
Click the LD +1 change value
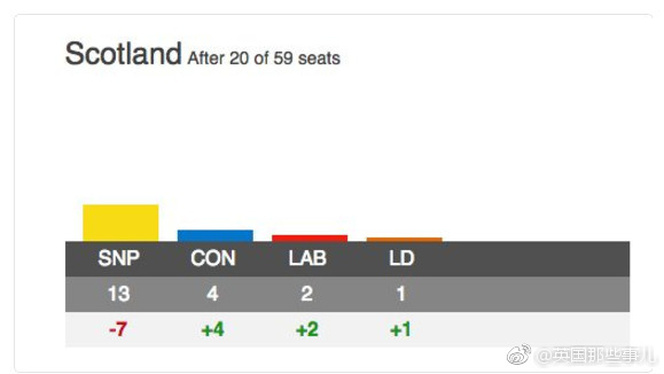401,329
